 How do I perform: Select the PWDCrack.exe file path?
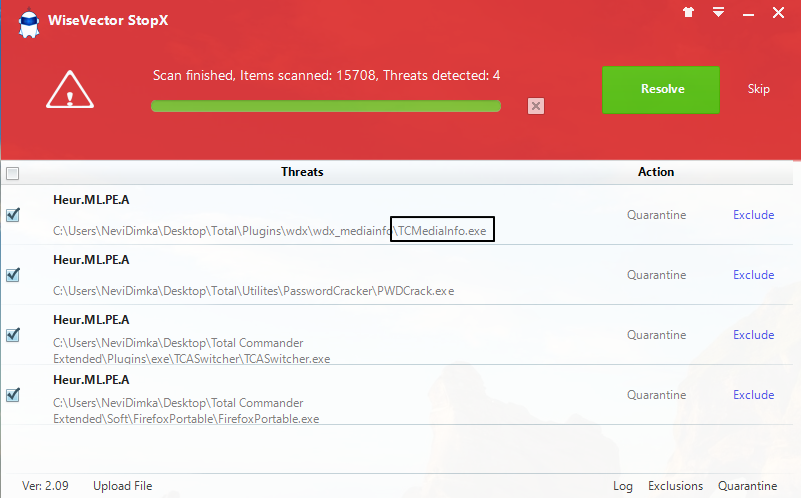(x=253, y=291)
